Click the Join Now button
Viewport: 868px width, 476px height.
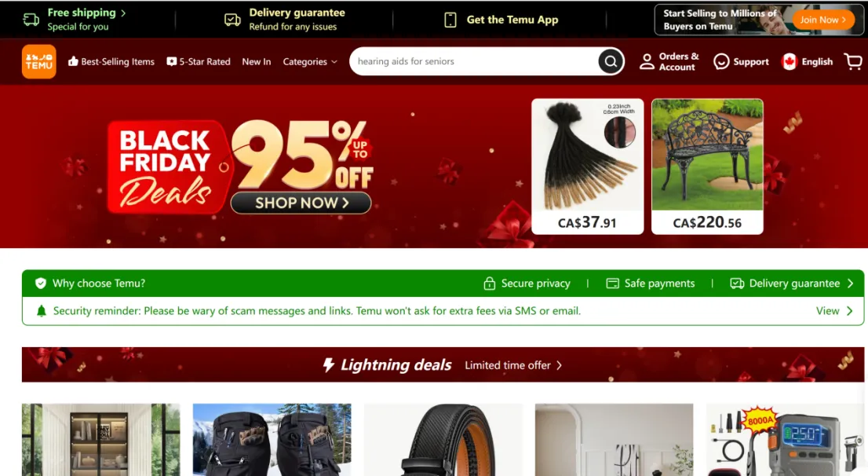point(822,20)
